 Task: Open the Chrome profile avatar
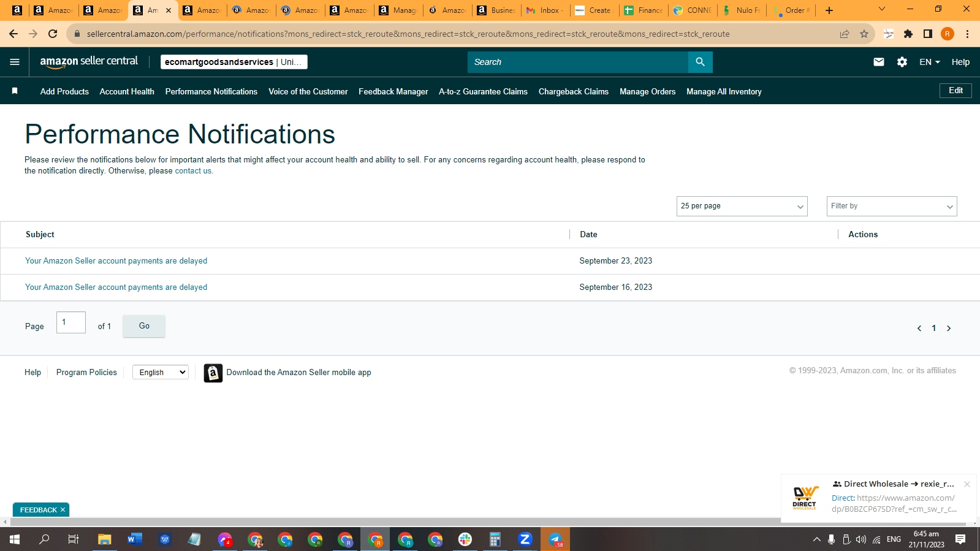[x=948, y=34]
